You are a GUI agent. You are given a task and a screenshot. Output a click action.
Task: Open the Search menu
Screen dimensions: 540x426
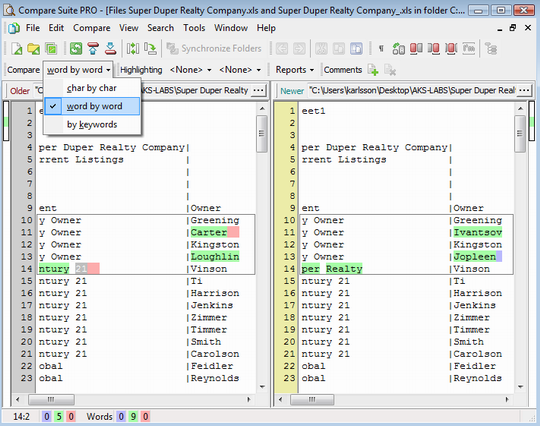[160, 28]
